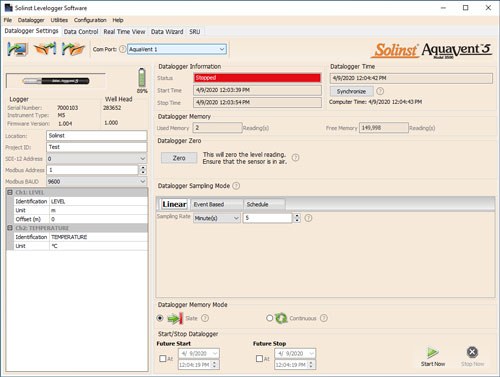Open the Datalogger menu
500x377 pixels.
pos(31,20)
